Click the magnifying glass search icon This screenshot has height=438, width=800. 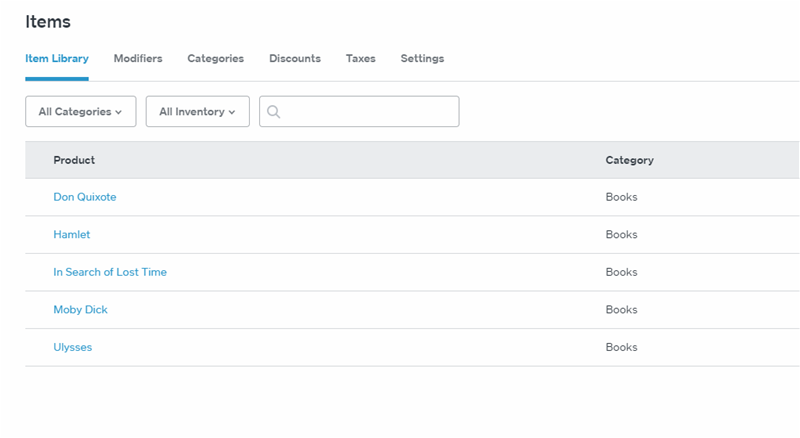[273, 112]
